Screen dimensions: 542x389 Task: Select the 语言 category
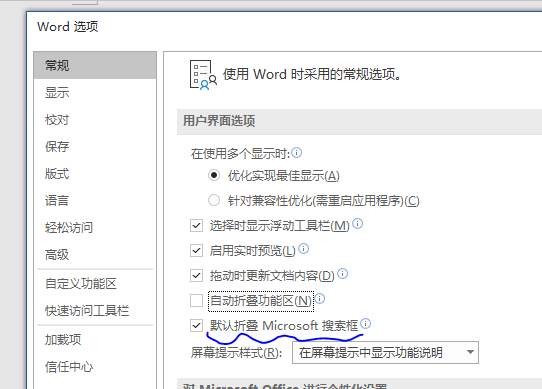(95, 201)
